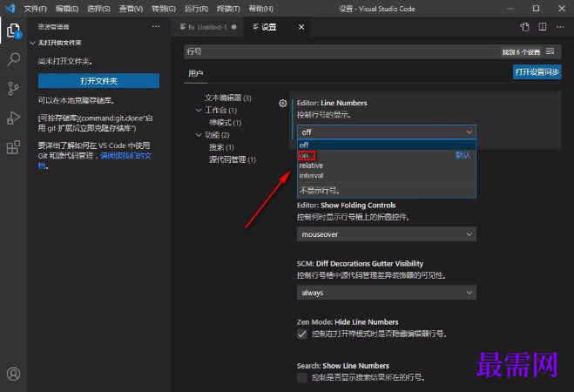Viewport: 574px width, 392px height.
Task: Select 源代码管理 (1) in settings tree
Action: click(233, 159)
